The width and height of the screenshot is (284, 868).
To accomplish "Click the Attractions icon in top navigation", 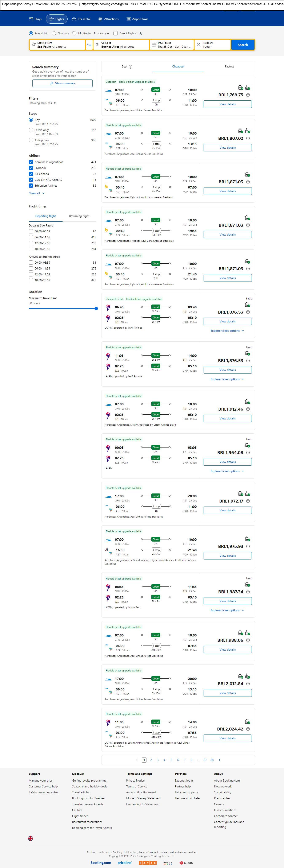I will click(x=100, y=19).
